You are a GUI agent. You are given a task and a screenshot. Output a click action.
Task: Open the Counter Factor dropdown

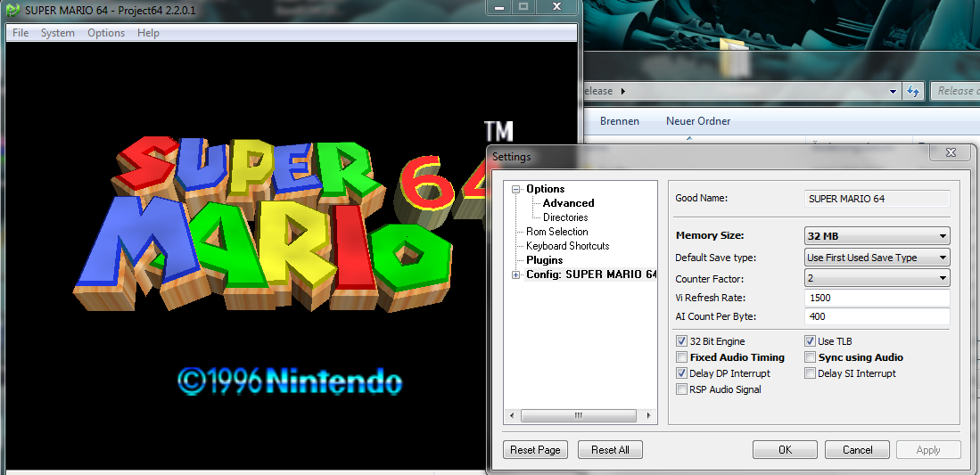click(877, 278)
